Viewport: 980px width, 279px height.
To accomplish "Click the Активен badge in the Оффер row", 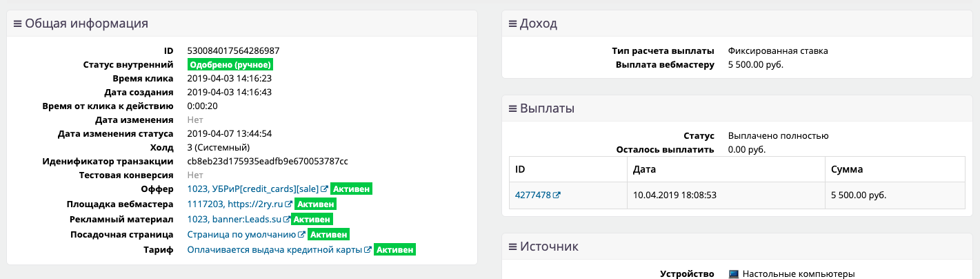I will click(x=352, y=189).
